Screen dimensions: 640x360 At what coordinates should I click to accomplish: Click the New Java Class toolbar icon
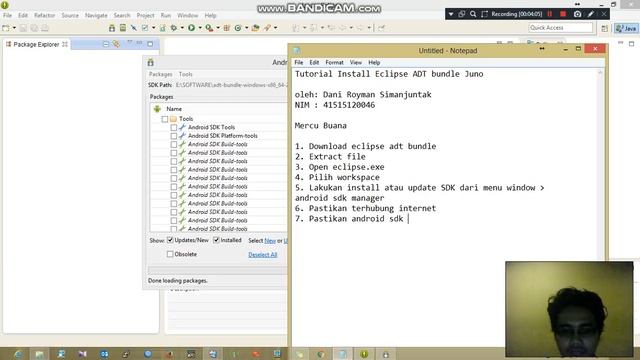click(x=238, y=28)
